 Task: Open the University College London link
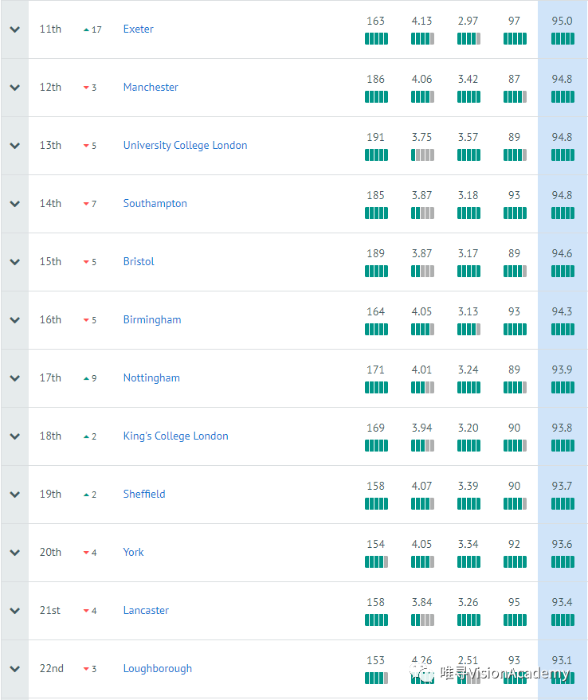[185, 146]
